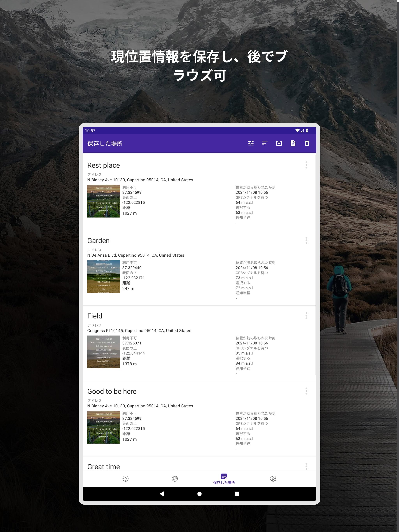Viewport: 399px width, 532px height.
Task: Tap the Android back button
Action: (x=162, y=494)
